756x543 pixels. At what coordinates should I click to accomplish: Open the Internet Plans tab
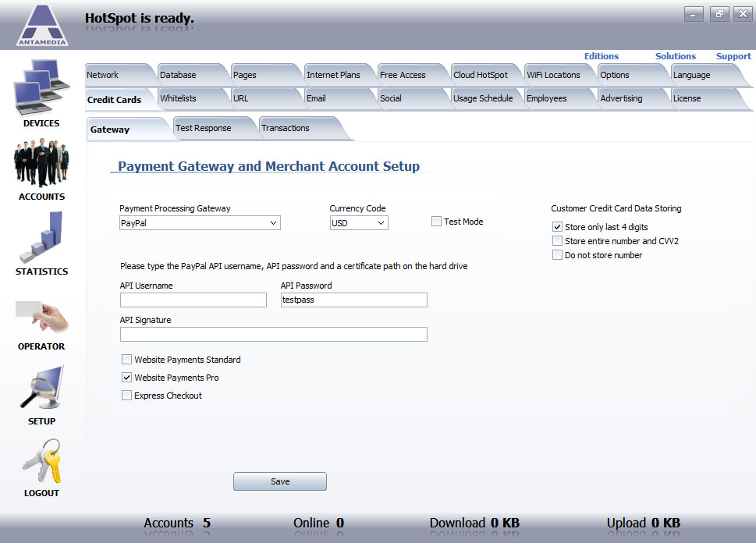pyautogui.click(x=339, y=75)
